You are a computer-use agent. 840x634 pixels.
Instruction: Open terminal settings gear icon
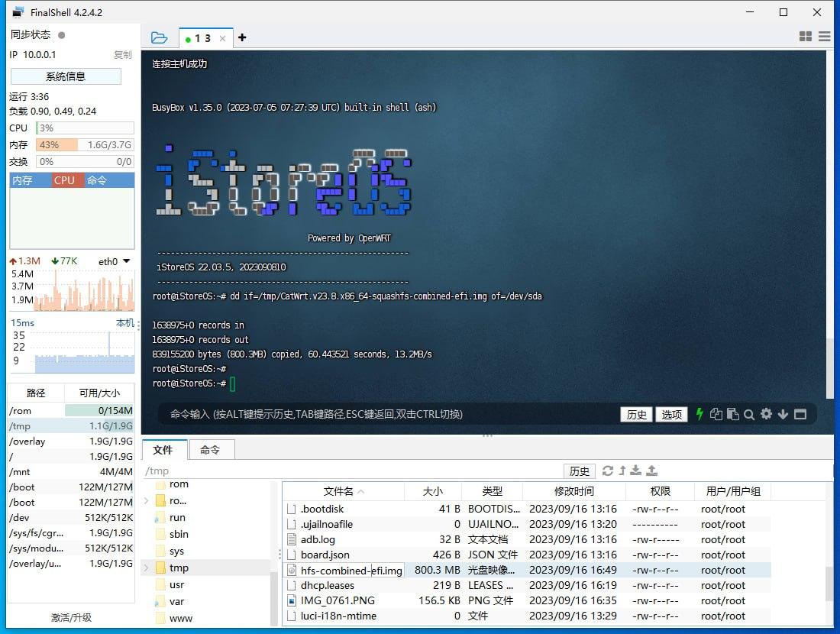click(x=767, y=414)
